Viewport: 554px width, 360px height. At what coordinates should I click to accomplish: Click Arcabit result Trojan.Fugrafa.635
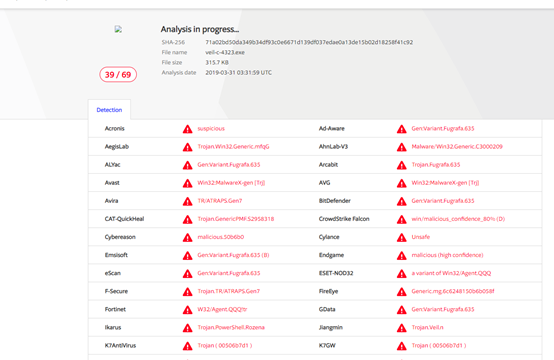tap(436, 165)
